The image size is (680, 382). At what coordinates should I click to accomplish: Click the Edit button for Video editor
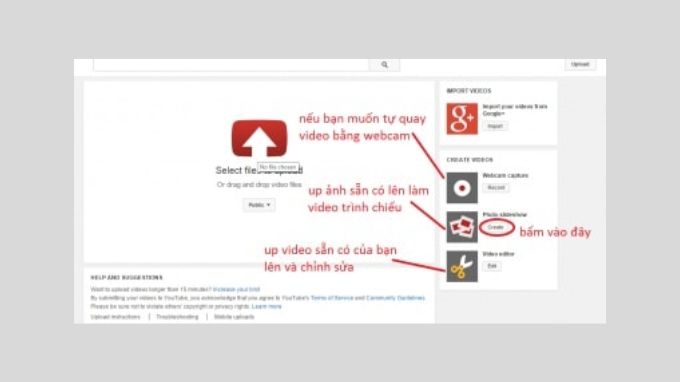pyautogui.click(x=492, y=266)
